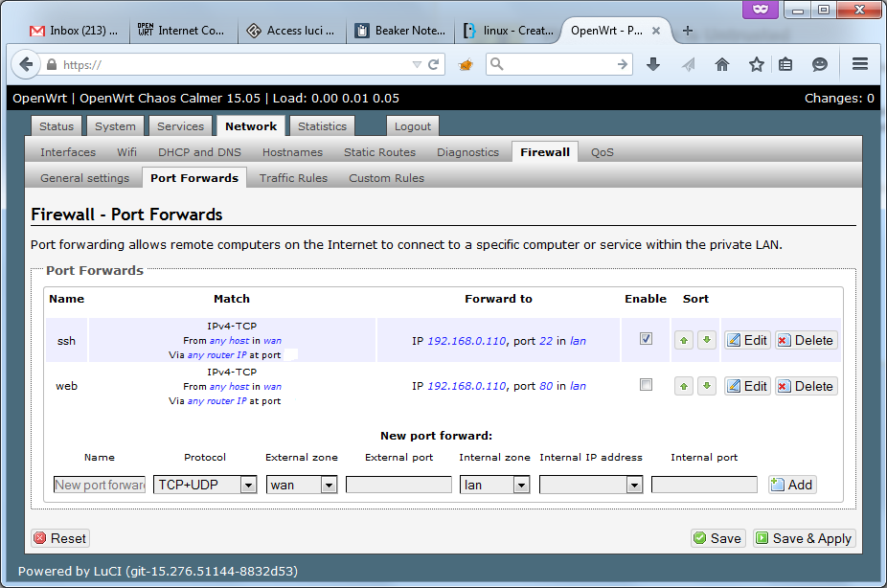Click the Firefox downloads arrow icon
The height and width of the screenshot is (588, 887).
653,64
